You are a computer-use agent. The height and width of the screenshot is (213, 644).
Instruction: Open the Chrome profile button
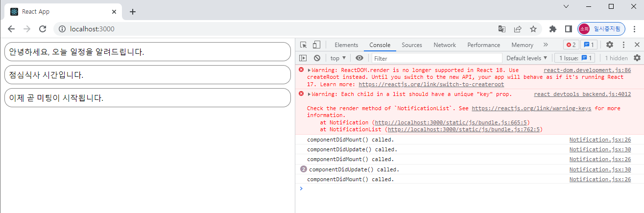pyautogui.click(x=601, y=29)
